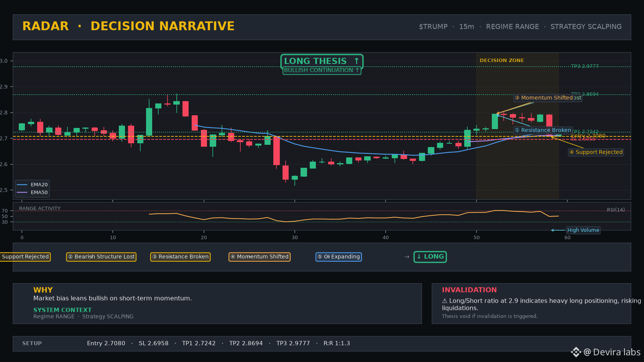Click the Momentum Shifted annotation on the chart
Viewport: 644px width, 362px height.
click(x=544, y=98)
